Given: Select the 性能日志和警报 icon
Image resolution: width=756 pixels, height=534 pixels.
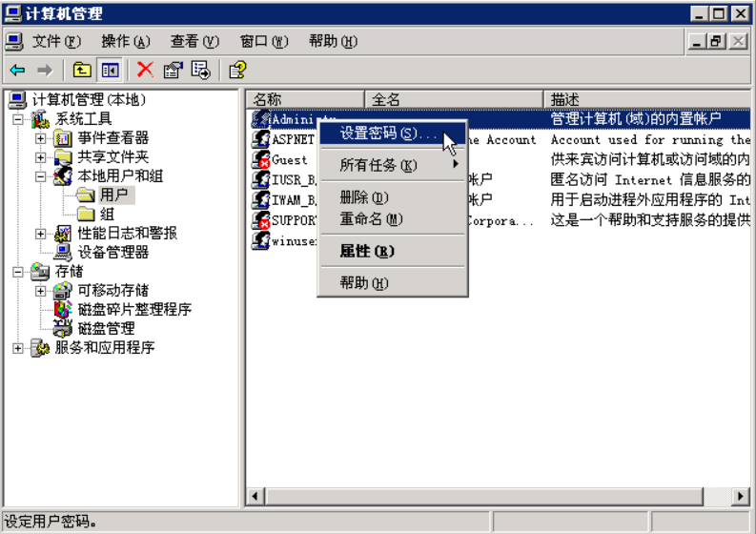Looking at the screenshot, I should (63, 234).
